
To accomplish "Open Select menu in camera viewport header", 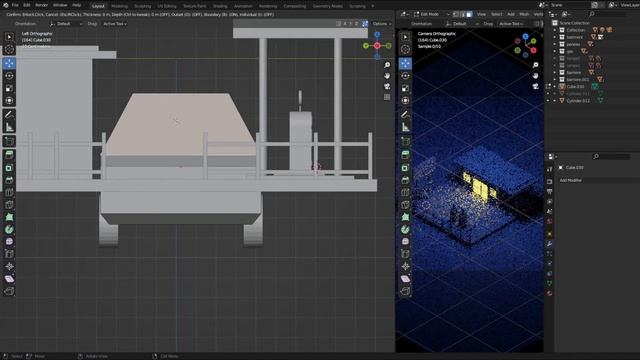I will click(497, 14).
